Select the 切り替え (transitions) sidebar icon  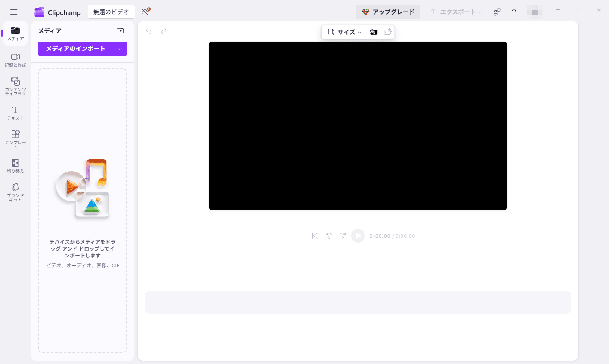click(15, 165)
